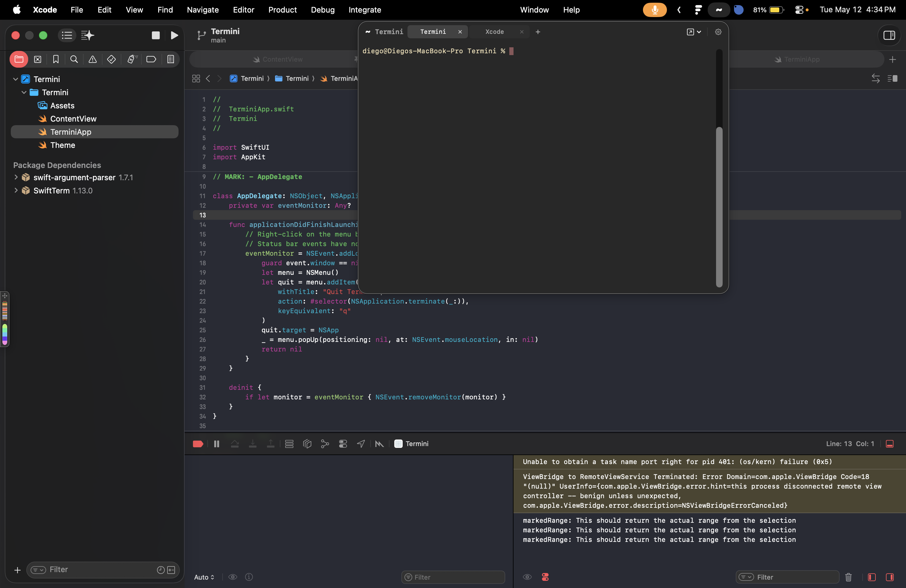Click the console Filter field
Viewport: 906px width, 588px height.
pos(787,577)
